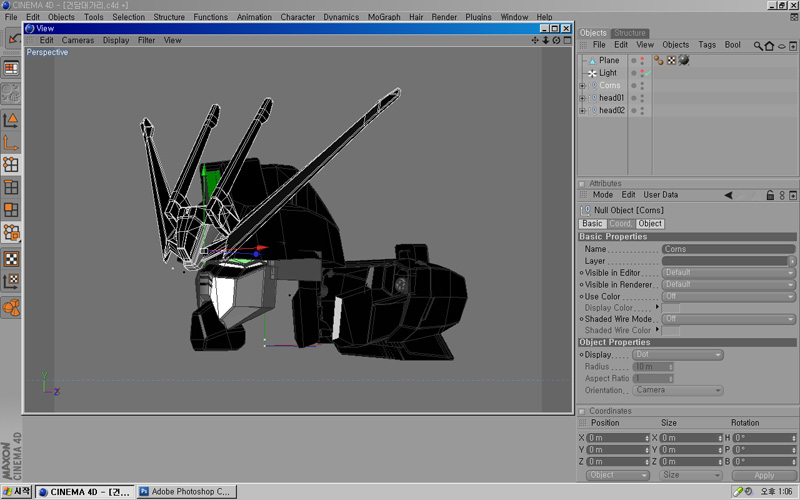Toggle the green enable checkmark on Light

pos(647,73)
